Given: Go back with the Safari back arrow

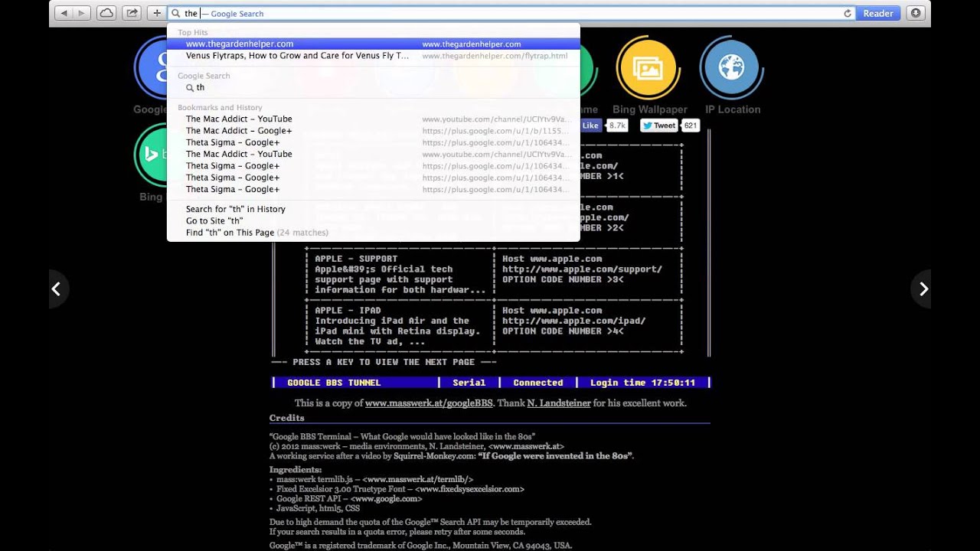Looking at the screenshot, I should [x=64, y=13].
